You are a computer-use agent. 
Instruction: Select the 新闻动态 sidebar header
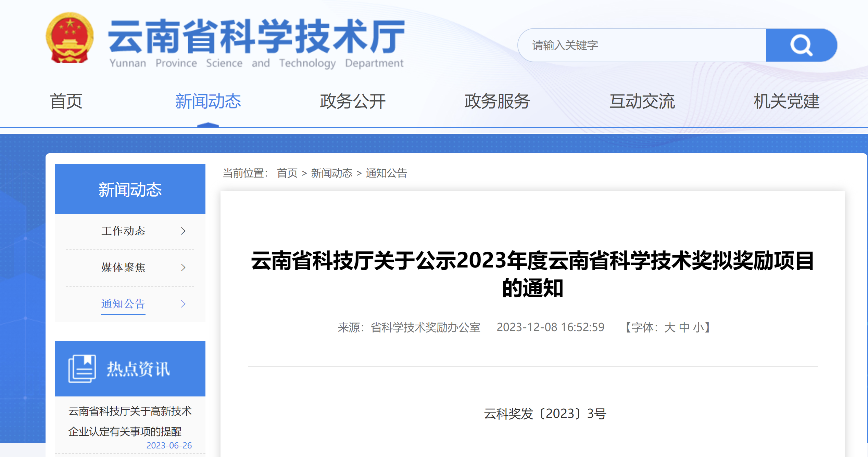tap(129, 189)
